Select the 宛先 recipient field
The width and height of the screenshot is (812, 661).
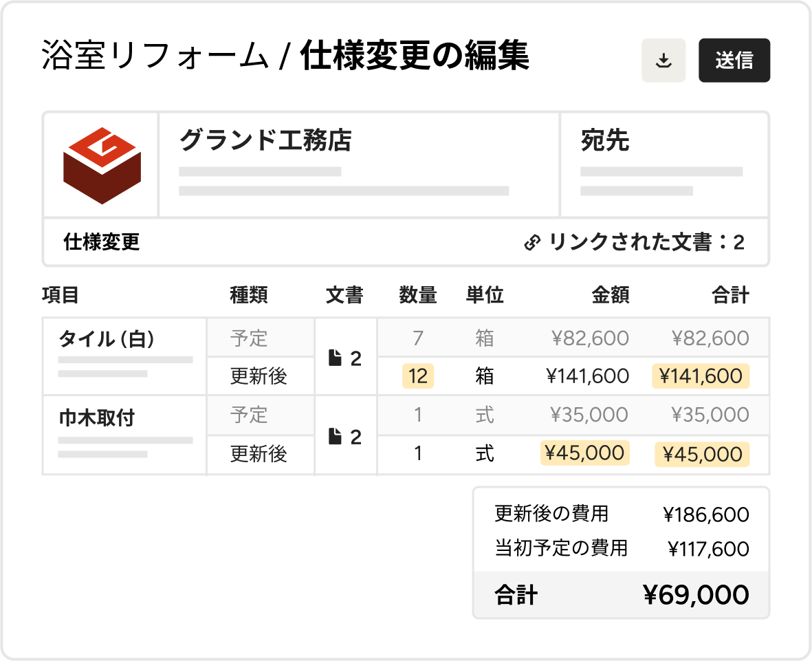coord(605,140)
